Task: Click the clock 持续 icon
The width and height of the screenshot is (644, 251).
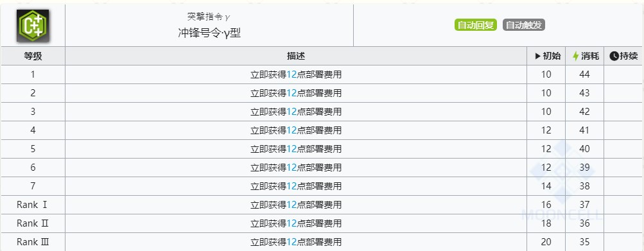Action: coord(614,56)
